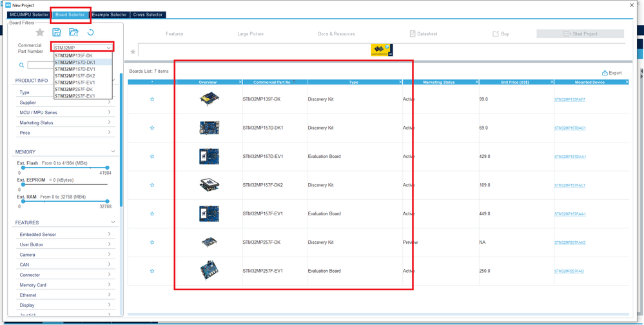Click the Buy external-link icon
This screenshot has width=644, height=325.
click(x=495, y=34)
